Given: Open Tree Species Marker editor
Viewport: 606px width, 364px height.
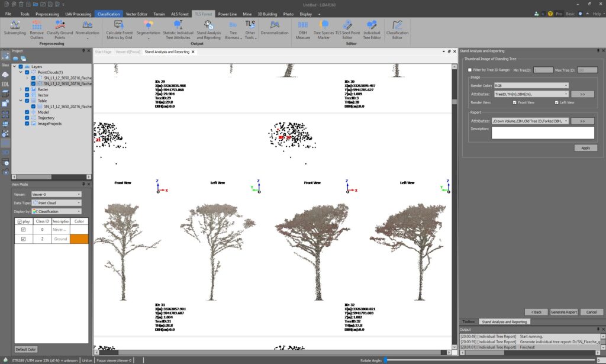Looking at the screenshot, I should coord(324,30).
